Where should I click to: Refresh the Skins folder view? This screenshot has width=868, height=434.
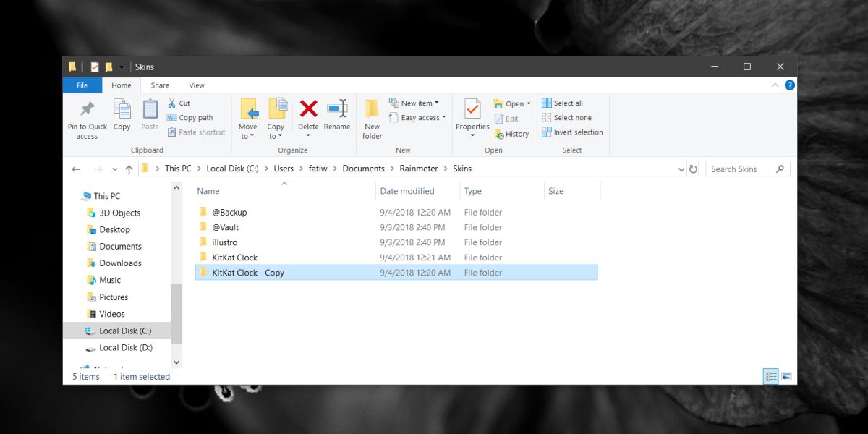coord(693,169)
